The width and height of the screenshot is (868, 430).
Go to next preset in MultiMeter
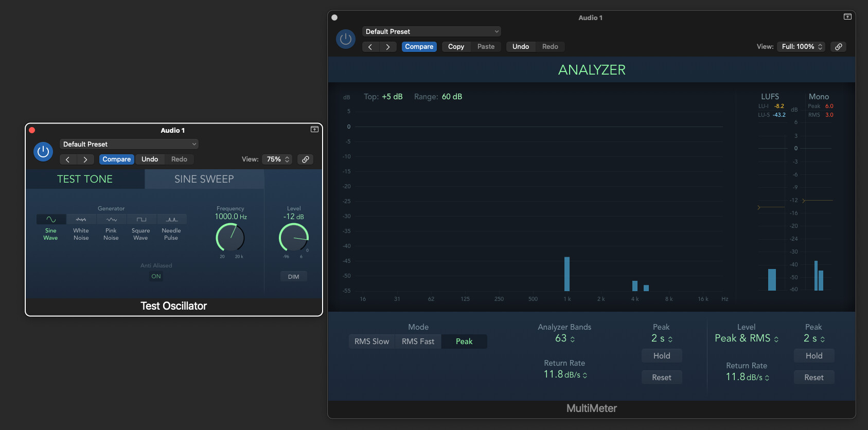388,47
